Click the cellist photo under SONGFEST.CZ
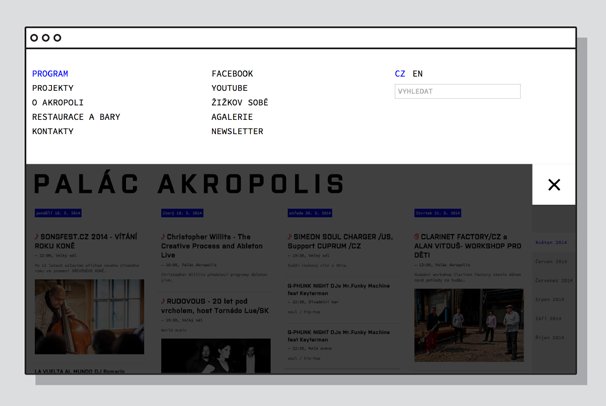This screenshot has height=406, width=606. (89, 317)
